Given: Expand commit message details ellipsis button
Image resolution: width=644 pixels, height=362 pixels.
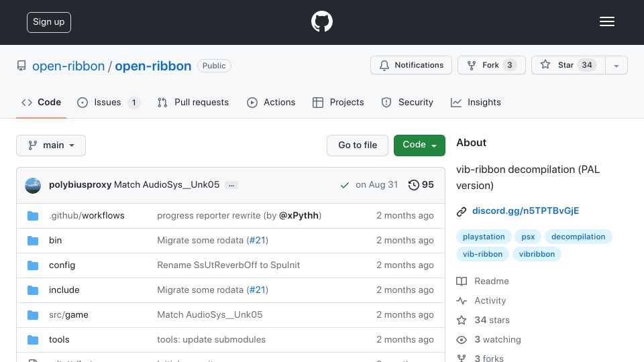Looking at the screenshot, I should pyautogui.click(x=231, y=185).
